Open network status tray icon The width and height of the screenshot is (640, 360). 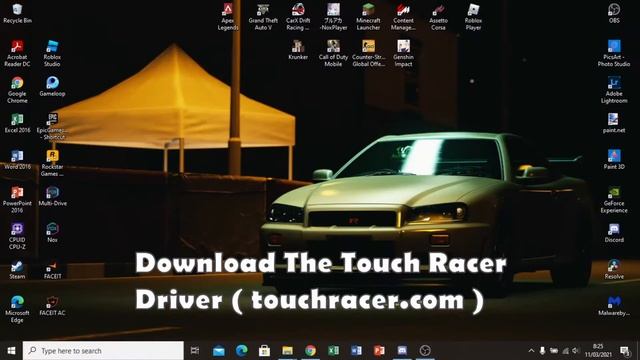pos(565,351)
